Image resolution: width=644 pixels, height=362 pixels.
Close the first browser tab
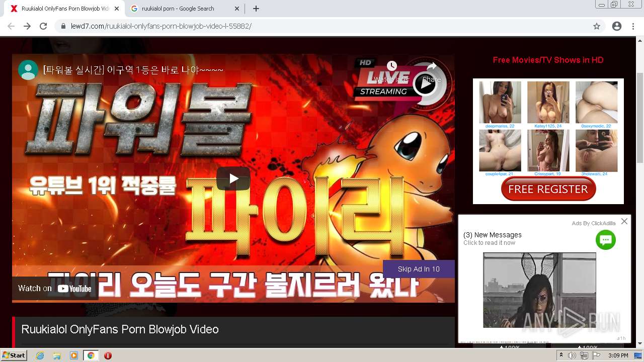click(x=116, y=9)
